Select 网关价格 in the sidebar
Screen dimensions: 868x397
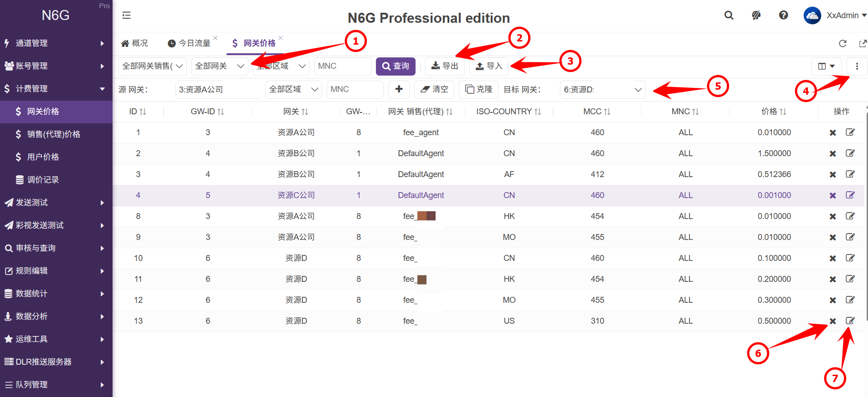click(56, 112)
